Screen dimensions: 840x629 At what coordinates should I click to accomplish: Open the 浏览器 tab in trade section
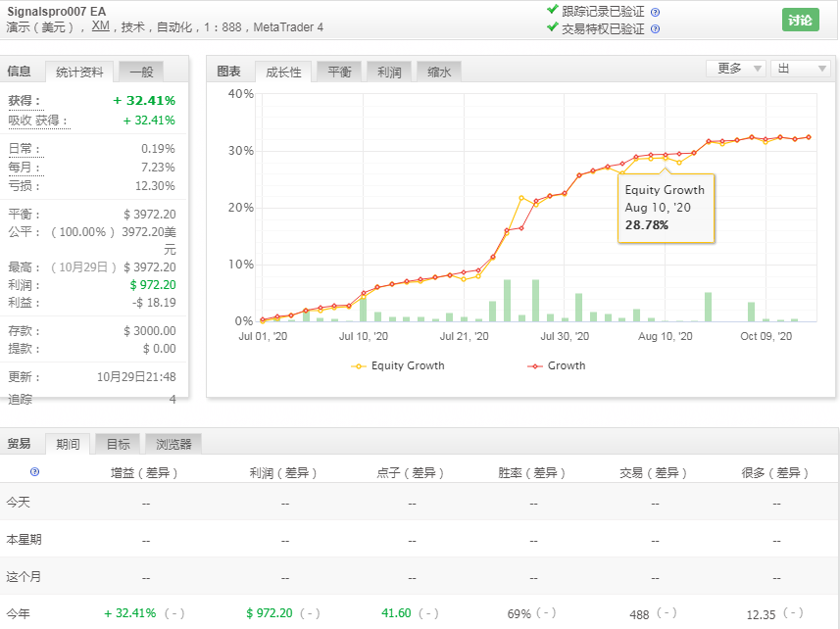pyautogui.click(x=173, y=444)
